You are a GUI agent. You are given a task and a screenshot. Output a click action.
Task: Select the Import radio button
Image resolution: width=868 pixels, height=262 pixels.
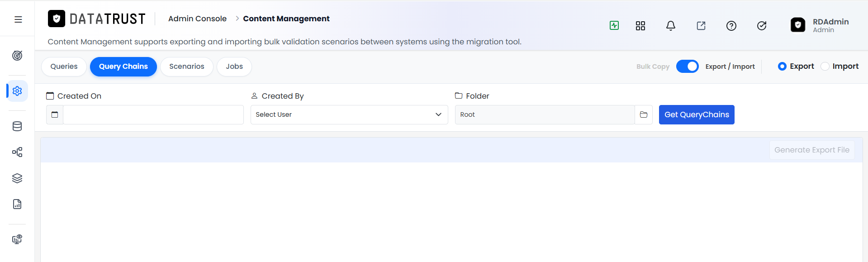click(x=825, y=67)
